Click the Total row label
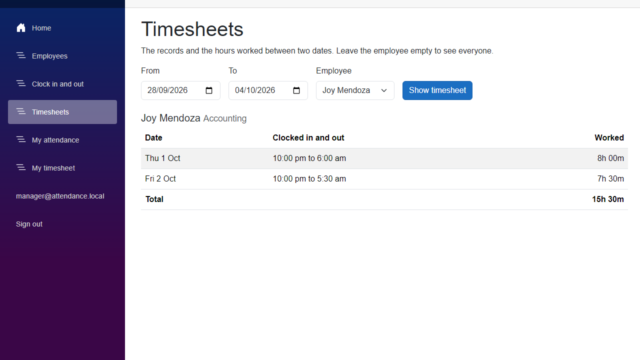The width and height of the screenshot is (640, 360). pos(154,199)
